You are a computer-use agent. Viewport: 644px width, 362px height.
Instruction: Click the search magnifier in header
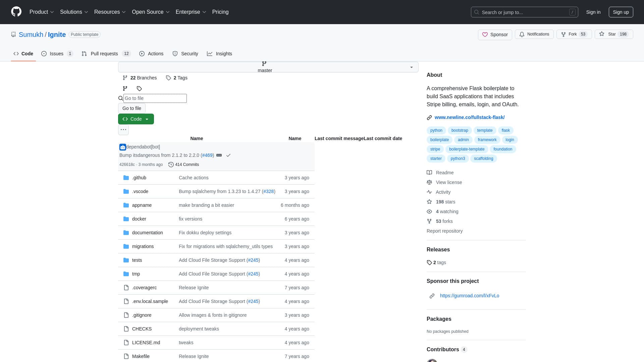tap(477, 12)
